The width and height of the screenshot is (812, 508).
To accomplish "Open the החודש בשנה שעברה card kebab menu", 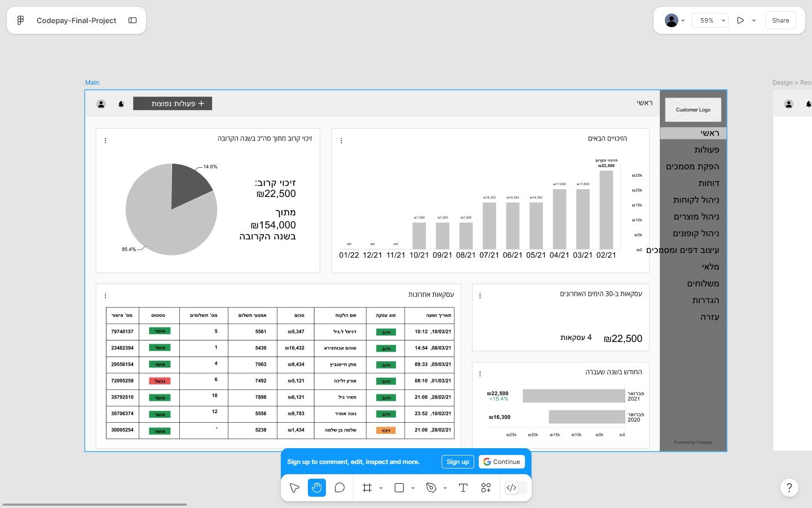I will (x=480, y=374).
